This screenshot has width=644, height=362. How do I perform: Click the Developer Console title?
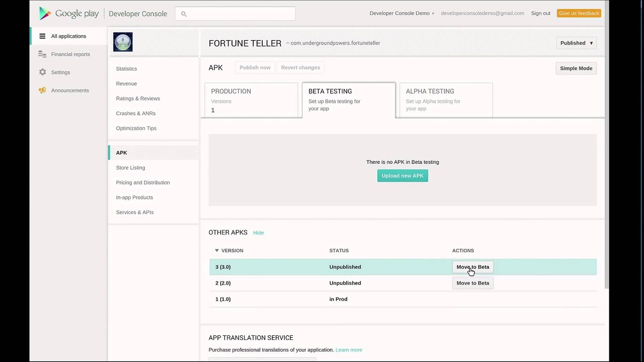pyautogui.click(x=138, y=14)
